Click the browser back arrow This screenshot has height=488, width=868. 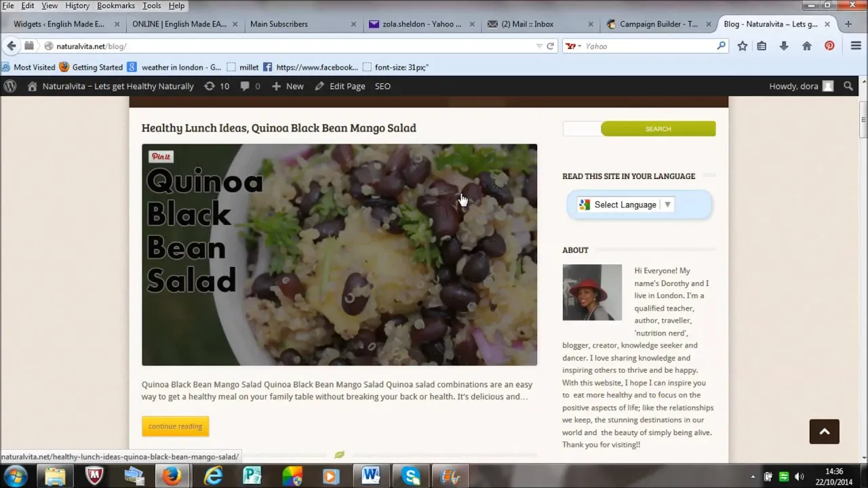11,46
